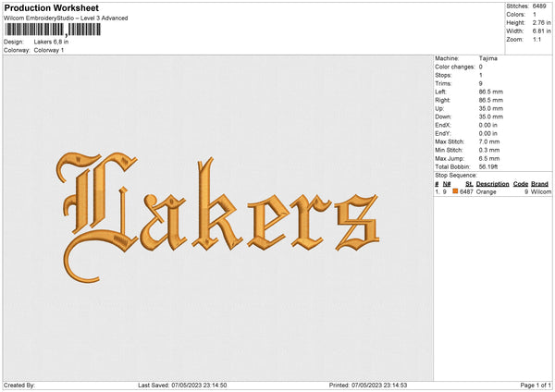This screenshot has width=555, height=392.
Task: Click the Max Stitch value 7.0 mm
Action: pos(489,141)
